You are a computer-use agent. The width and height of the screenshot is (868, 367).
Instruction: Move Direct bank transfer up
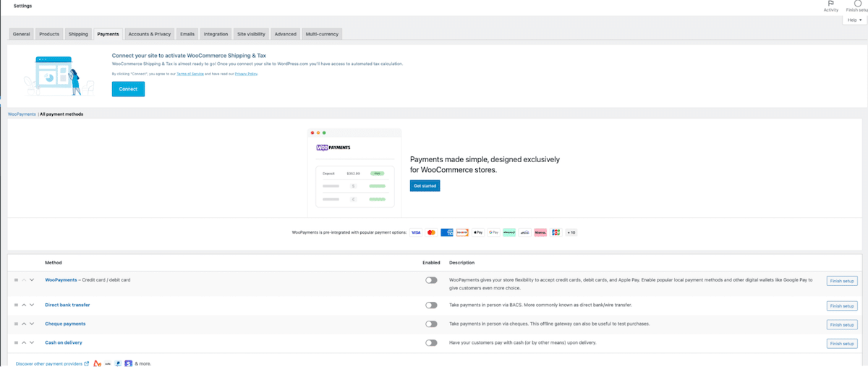coord(24,305)
